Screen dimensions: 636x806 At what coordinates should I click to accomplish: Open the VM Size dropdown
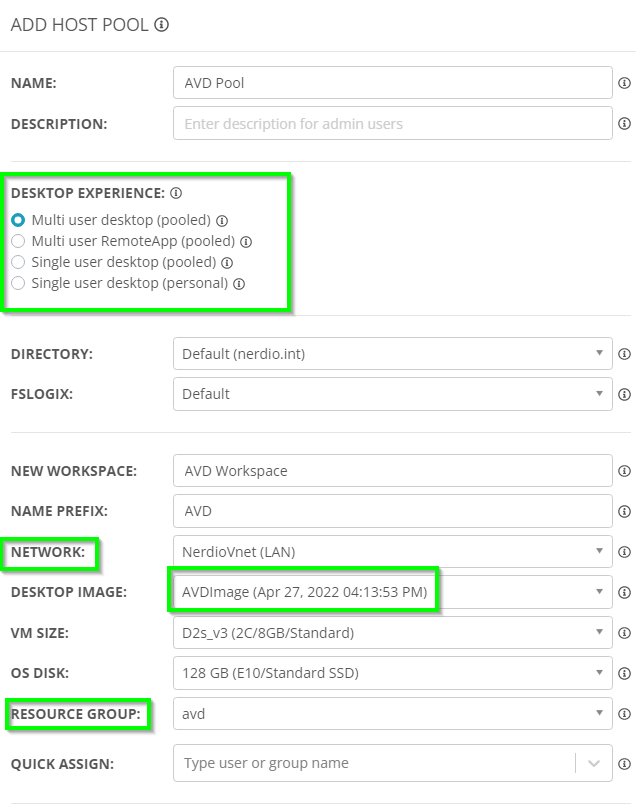click(x=393, y=633)
